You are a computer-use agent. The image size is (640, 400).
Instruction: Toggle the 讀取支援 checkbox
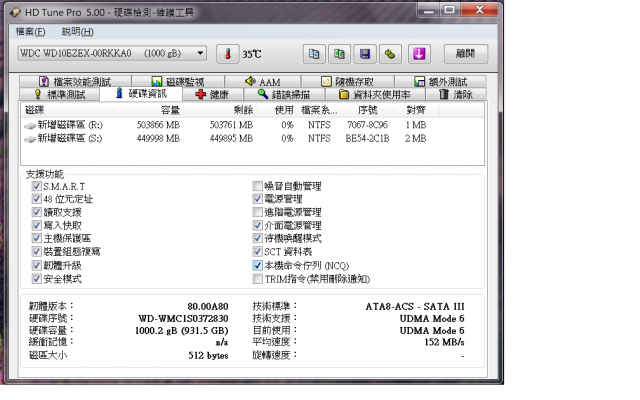[x=37, y=212]
